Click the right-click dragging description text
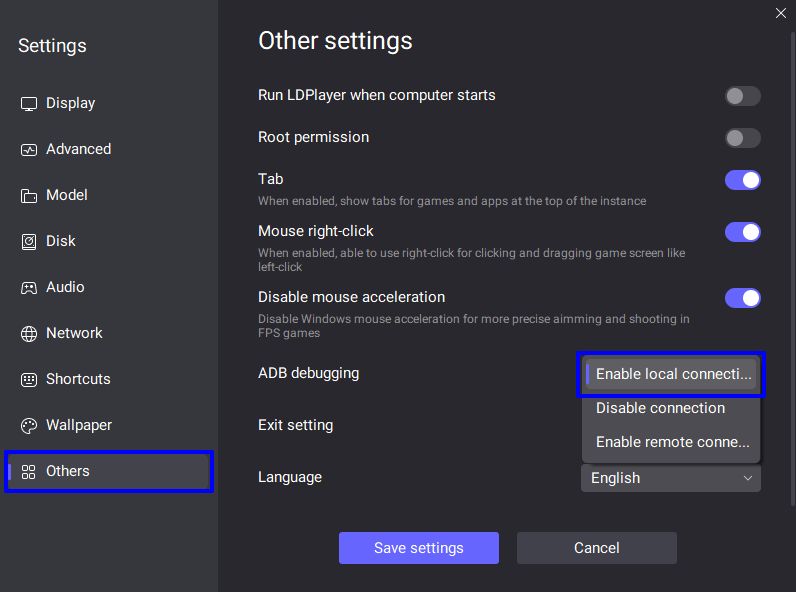 point(472,260)
